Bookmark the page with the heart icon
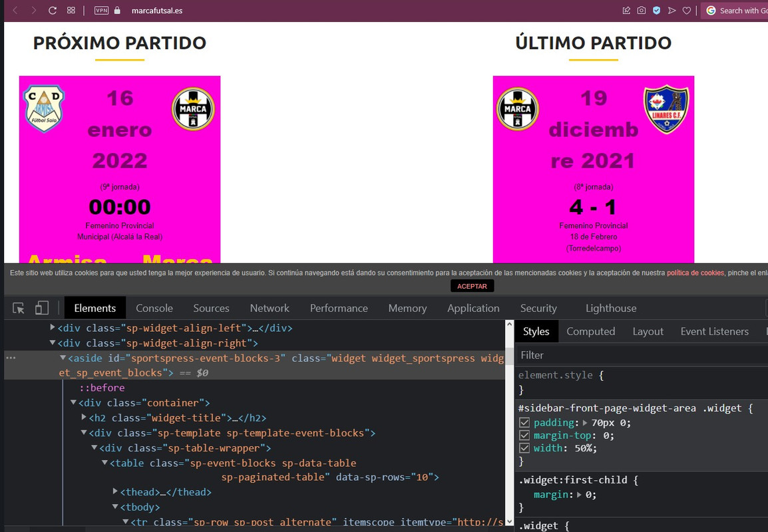This screenshot has height=532, width=768. coord(687,10)
